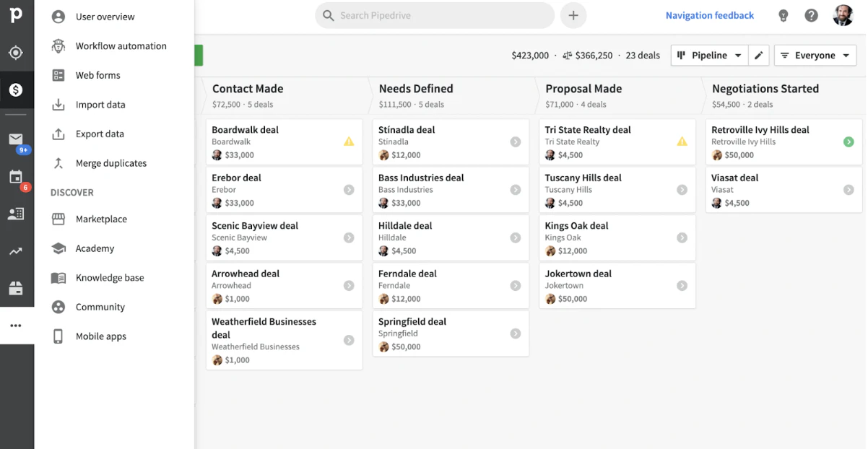
Task: Select Web forms menu item
Action: pyautogui.click(x=114, y=75)
